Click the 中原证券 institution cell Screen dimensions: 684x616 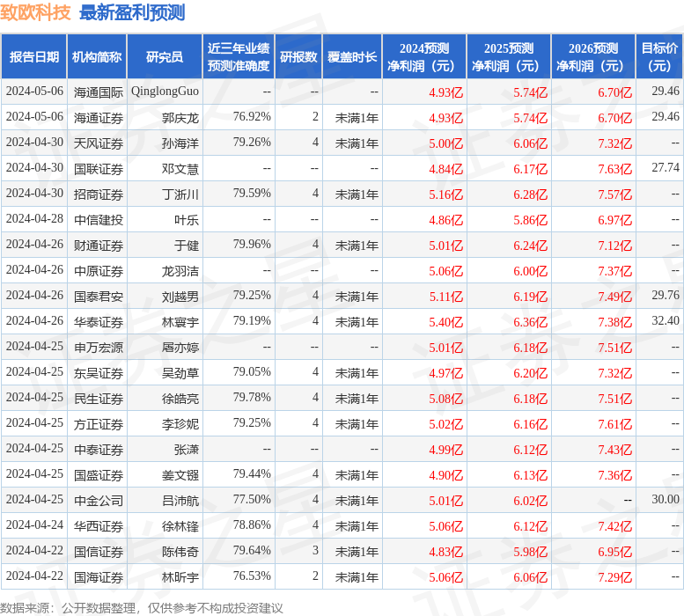coord(98,271)
